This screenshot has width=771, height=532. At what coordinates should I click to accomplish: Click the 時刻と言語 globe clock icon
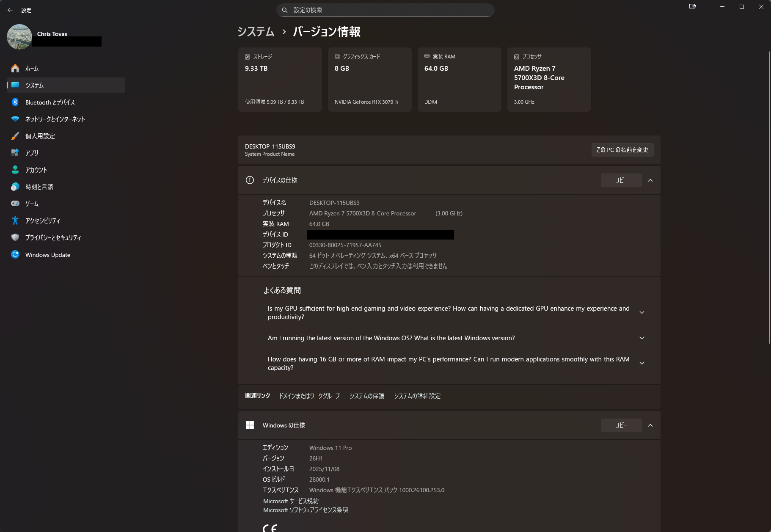tap(15, 187)
